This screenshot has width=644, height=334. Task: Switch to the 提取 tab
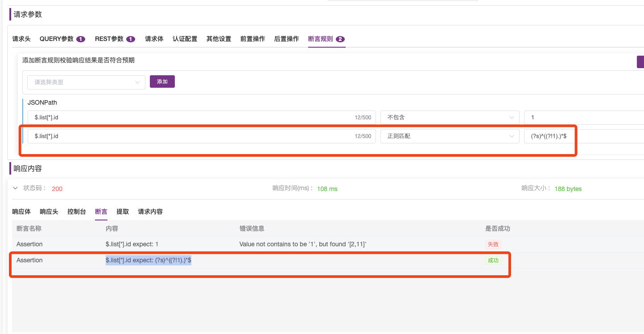[122, 212]
